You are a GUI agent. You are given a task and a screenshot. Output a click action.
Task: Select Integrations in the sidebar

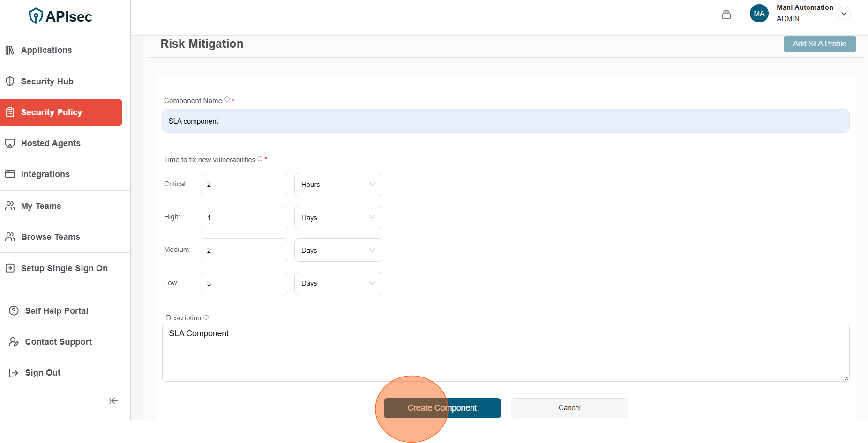click(x=45, y=174)
